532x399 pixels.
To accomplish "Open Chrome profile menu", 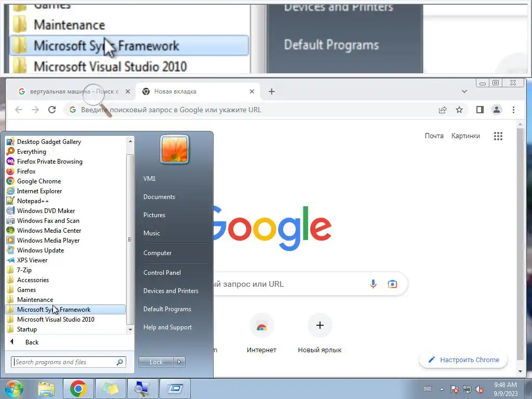I will pos(497,110).
